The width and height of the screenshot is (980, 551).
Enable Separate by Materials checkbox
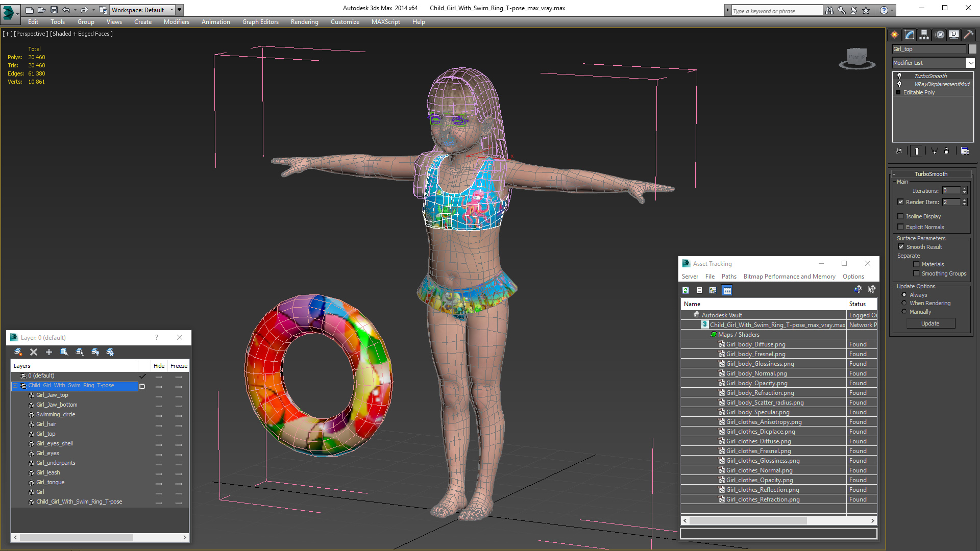pyautogui.click(x=917, y=264)
